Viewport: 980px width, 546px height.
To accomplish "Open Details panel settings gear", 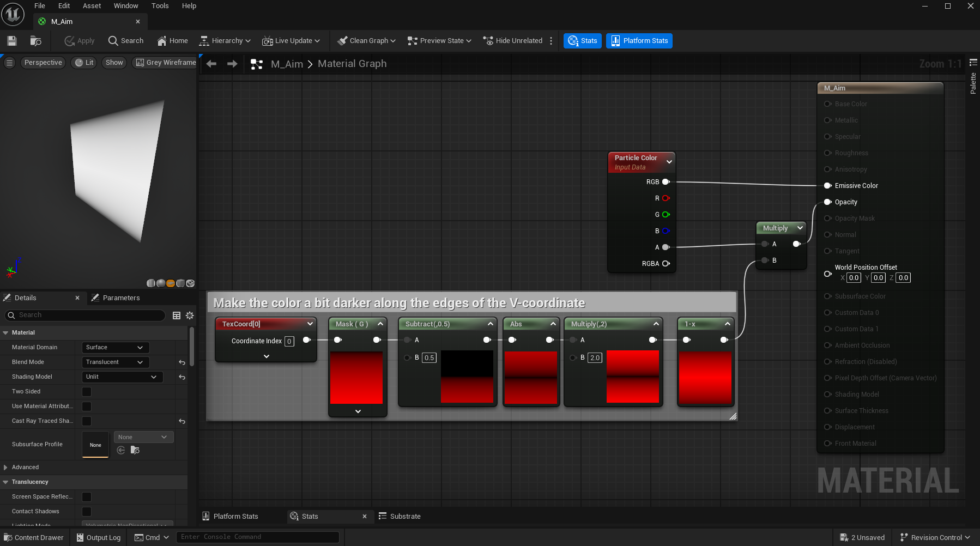I will pyautogui.click(x=190, y=316).
